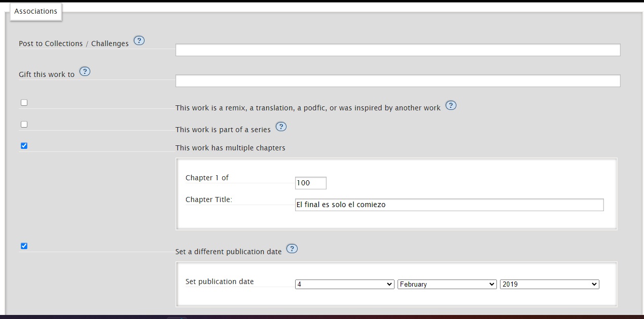Click the "This work has multiple chapters" label
The image size is (644, 319).
[230, 148]
